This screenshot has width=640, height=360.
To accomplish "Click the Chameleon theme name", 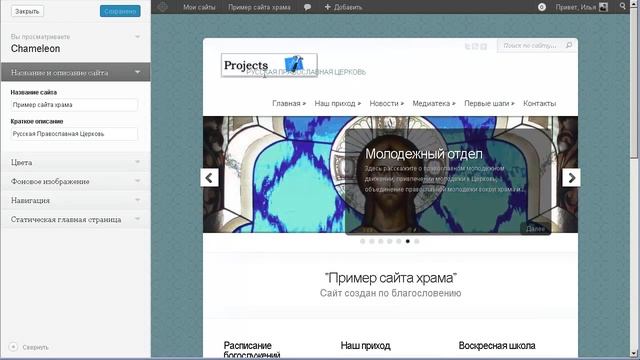I will (36, 49).
